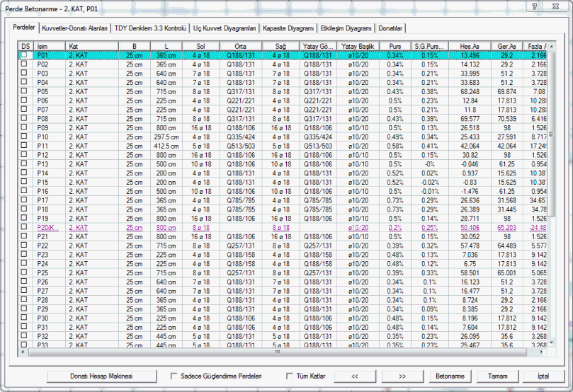Select the P02 row name
573x392 pixels.
pyautogui.click(x=42, y=64)
